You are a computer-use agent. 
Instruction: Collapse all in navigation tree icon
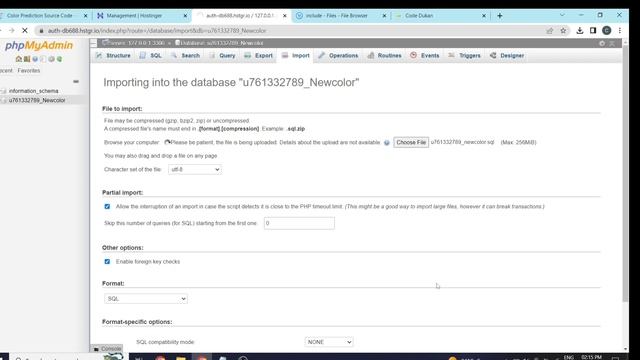point(76,82)
